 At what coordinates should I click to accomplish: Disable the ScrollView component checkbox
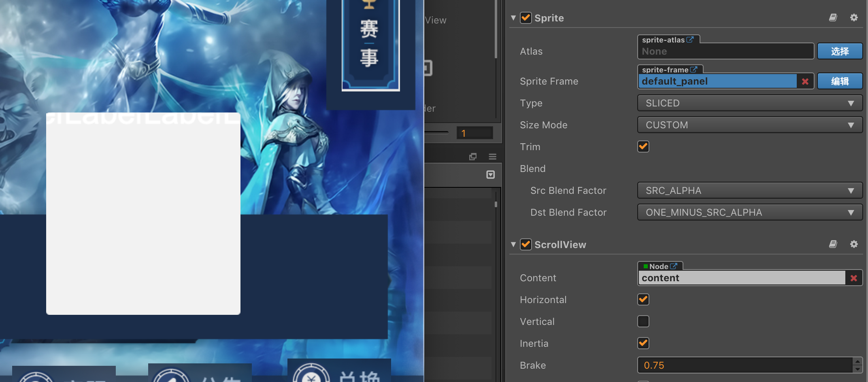tap(526, 244)
